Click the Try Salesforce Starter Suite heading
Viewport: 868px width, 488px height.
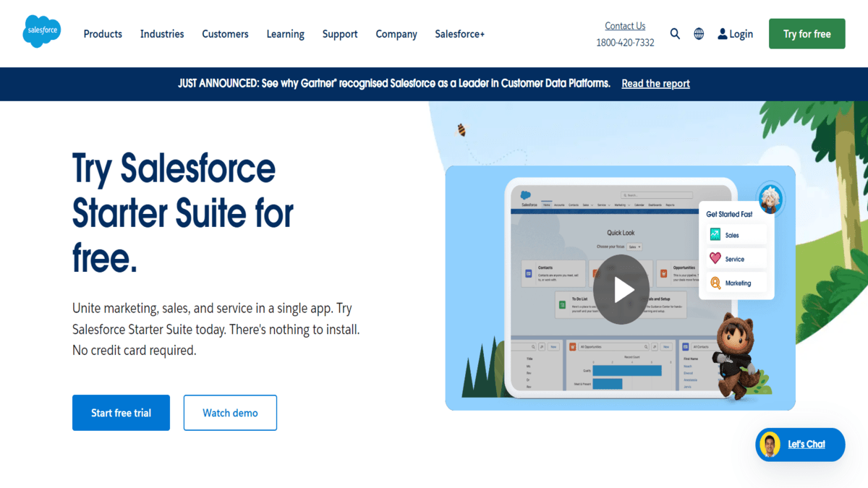183,213
